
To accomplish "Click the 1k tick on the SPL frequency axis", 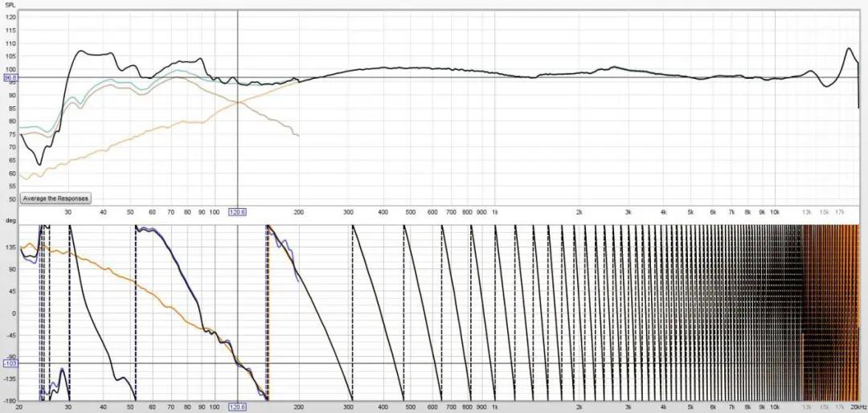I will pos(494,212).
